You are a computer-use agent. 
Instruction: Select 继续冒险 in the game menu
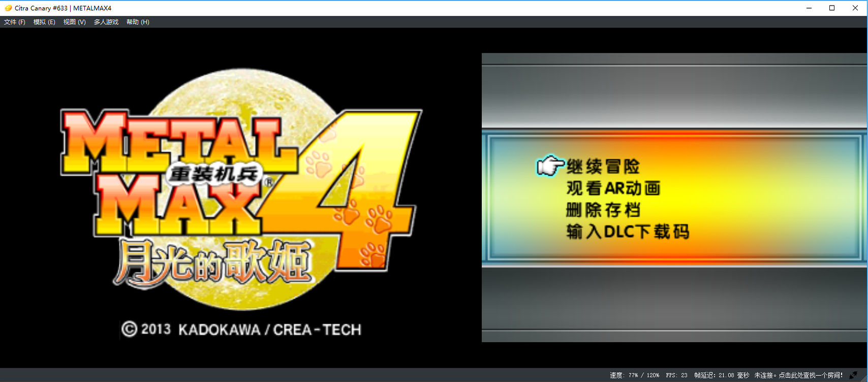point(603,166)
